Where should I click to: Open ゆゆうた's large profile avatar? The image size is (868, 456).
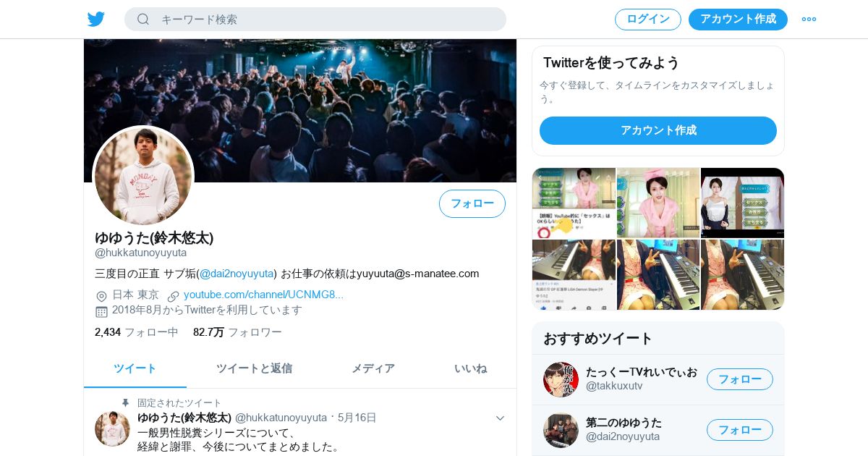coord(143,176)
